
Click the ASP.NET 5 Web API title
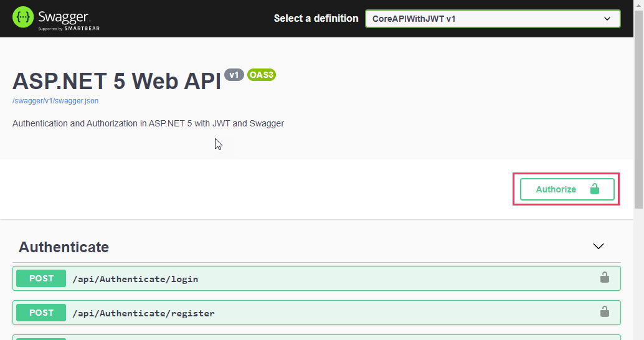tap(116, 81)
